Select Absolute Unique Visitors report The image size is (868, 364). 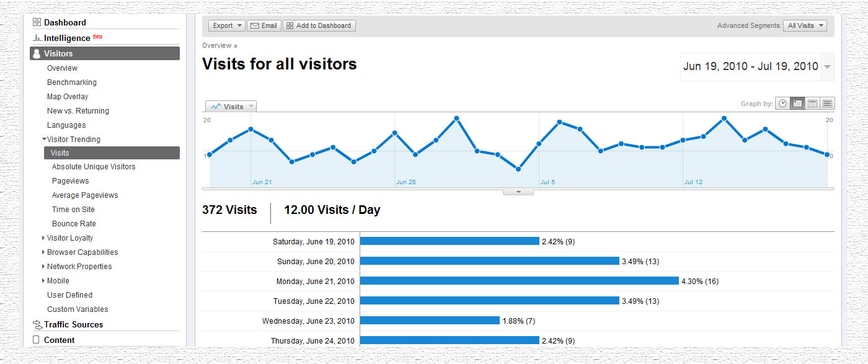point(94,166)
